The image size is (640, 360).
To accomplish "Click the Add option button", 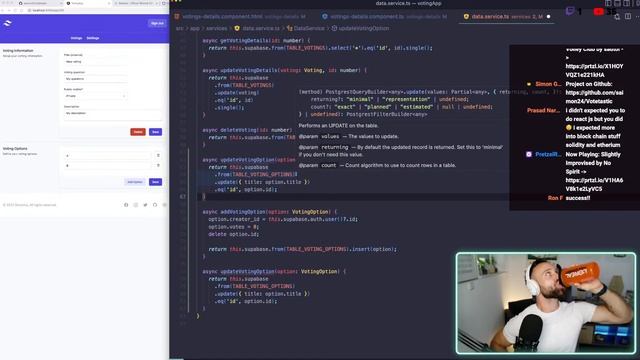I will pos(135,182).
